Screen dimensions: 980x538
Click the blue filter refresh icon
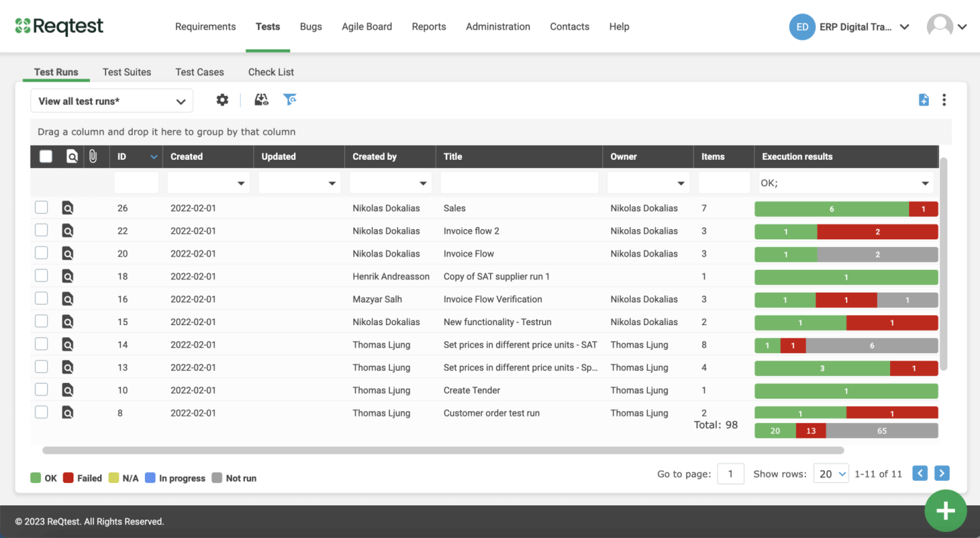[289, 99]
